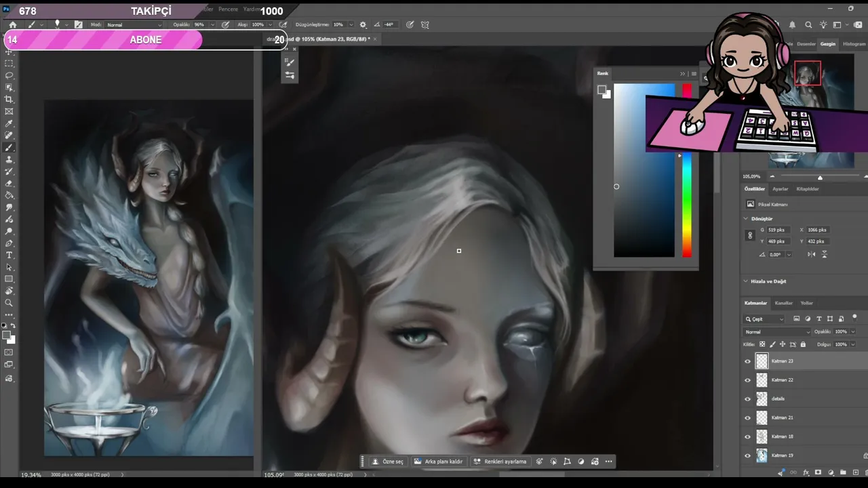Switch to the Histogram tab
Screen dimensions: 868x488
pos(854,44)
